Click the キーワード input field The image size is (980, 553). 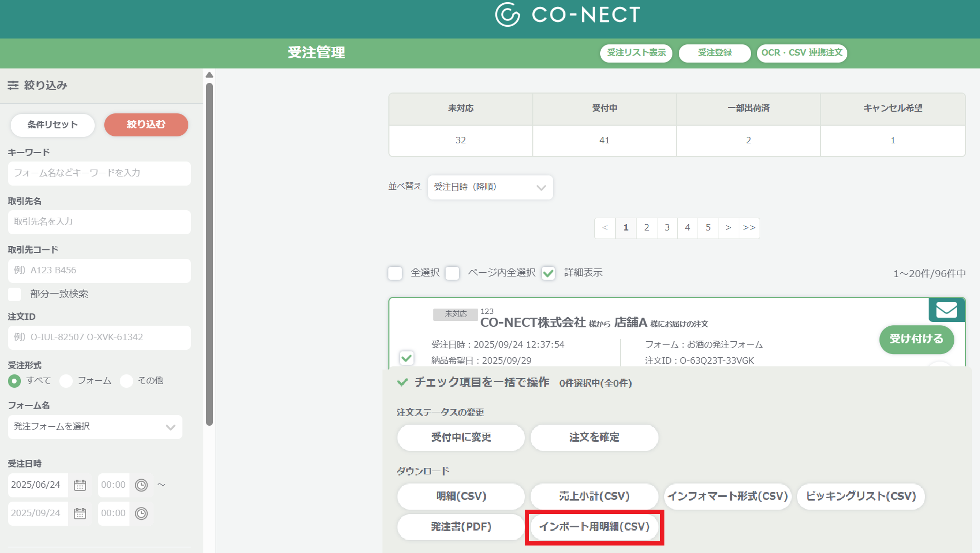click(99, 173)
